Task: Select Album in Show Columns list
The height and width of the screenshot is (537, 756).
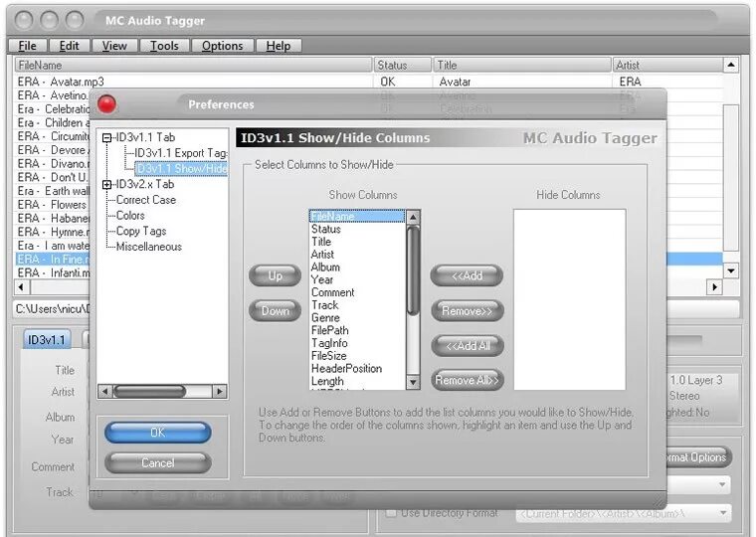Action: point(357,268)
